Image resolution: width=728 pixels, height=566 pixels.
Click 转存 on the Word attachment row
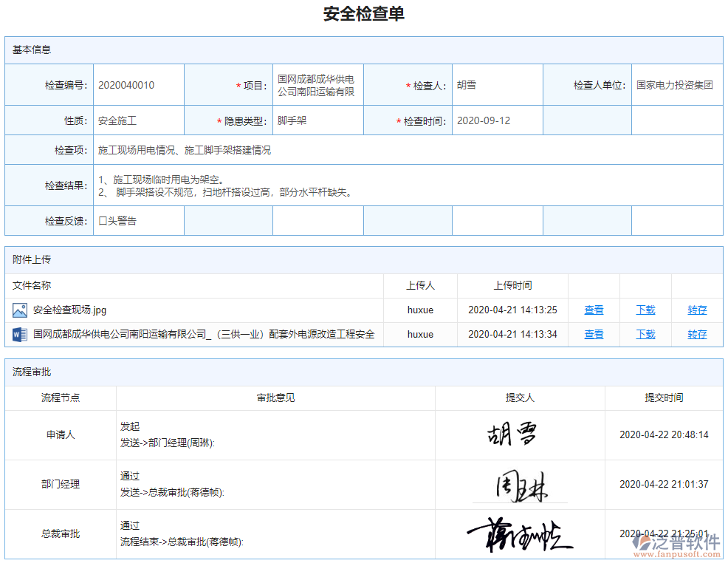(x=697, y=334)
